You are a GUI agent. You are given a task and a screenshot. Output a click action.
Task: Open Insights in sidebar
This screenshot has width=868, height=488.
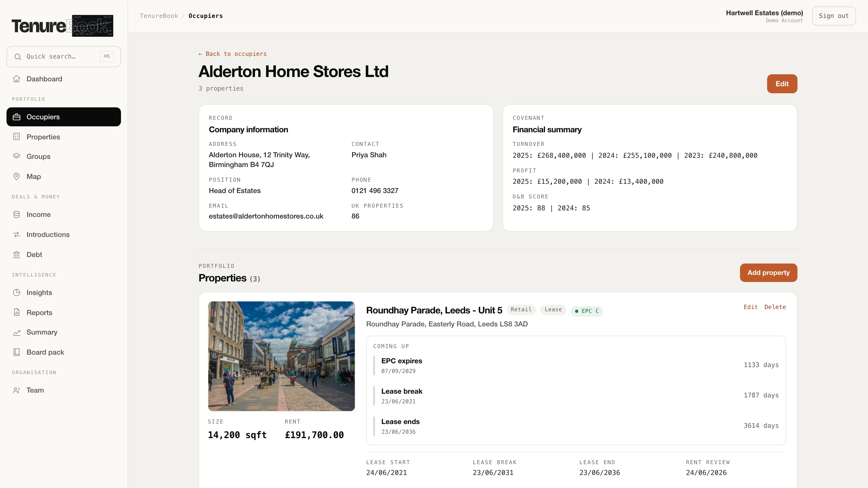(64, 293)
